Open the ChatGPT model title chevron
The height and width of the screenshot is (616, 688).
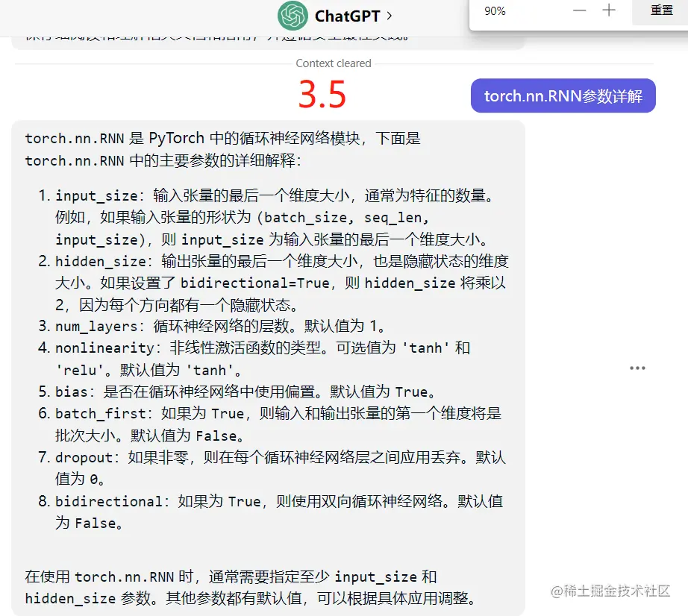click(390, 16)
